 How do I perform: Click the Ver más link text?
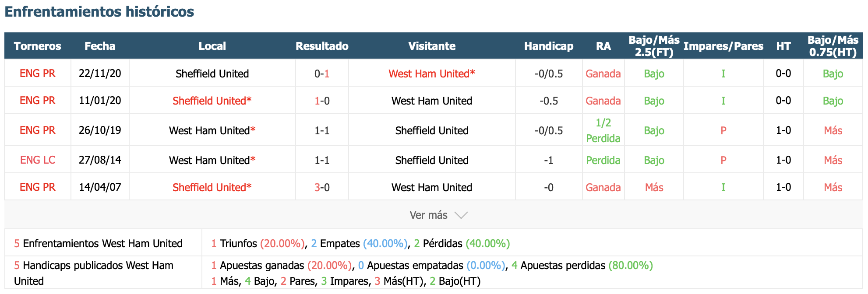pos(428,215)
